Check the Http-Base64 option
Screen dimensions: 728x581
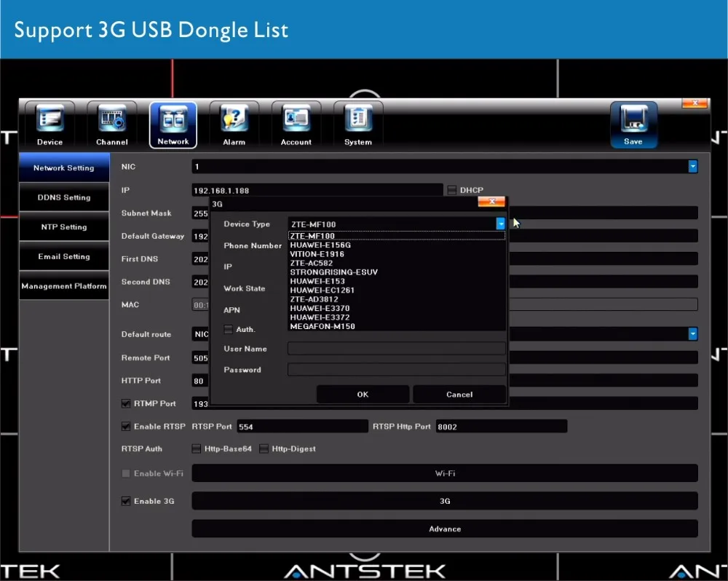tap(197, 448)
